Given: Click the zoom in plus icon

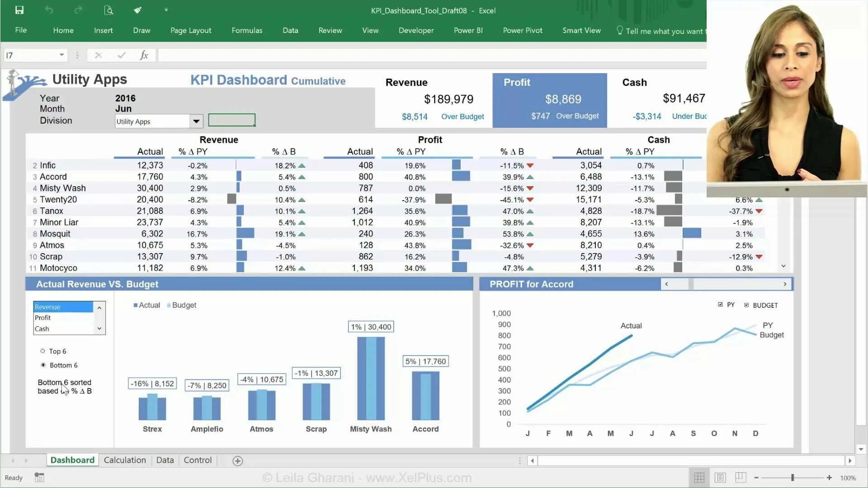Looking at the screenshot, I should 829,478.
